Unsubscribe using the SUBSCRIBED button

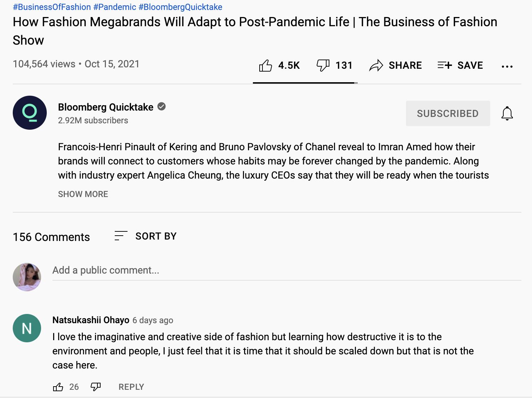(448, 113)
